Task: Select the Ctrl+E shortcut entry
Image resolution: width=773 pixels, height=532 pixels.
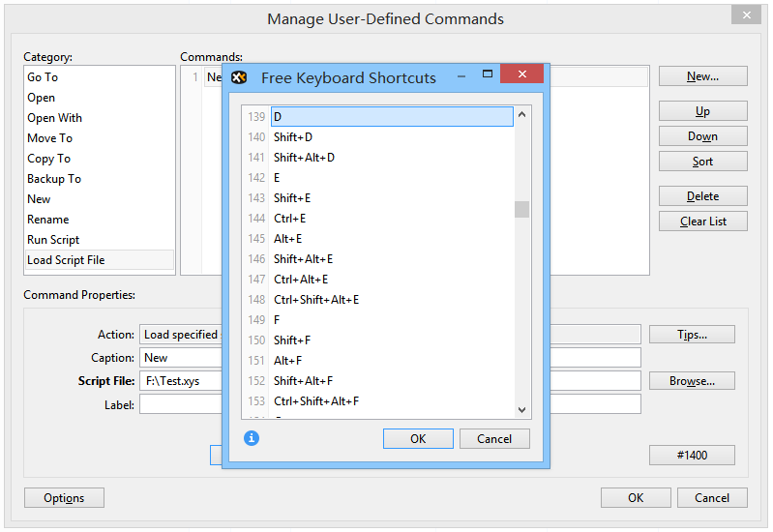Action: (x=289, y=219)
